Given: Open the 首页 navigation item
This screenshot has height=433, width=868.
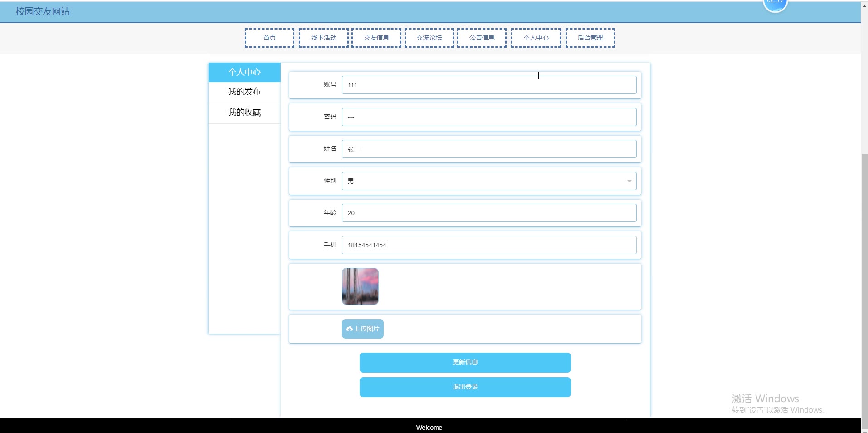Looking at the screenshot, I should pos(269,38).
